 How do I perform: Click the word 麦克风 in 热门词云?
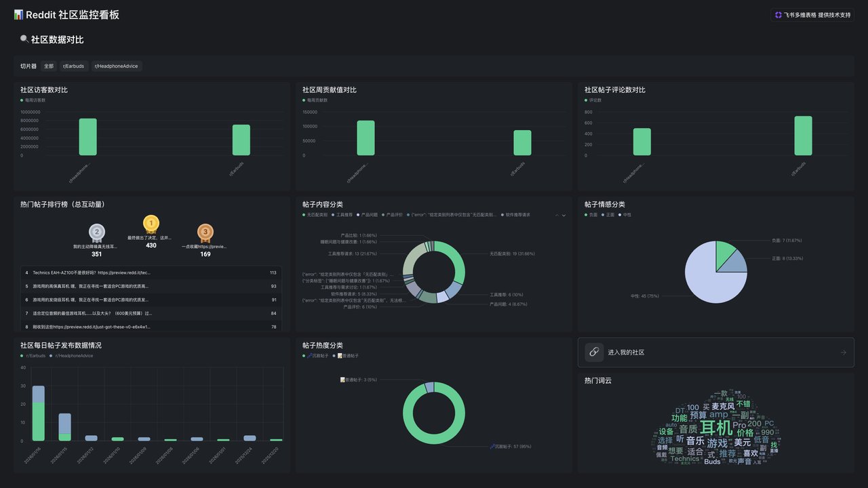[x=723, y=407]
